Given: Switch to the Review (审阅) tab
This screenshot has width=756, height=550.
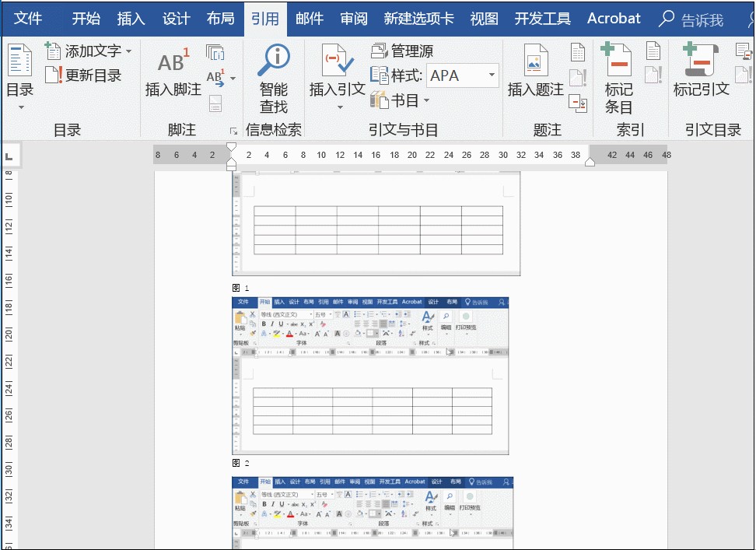Looking at the screenshot, I should [x=353, y=19].
